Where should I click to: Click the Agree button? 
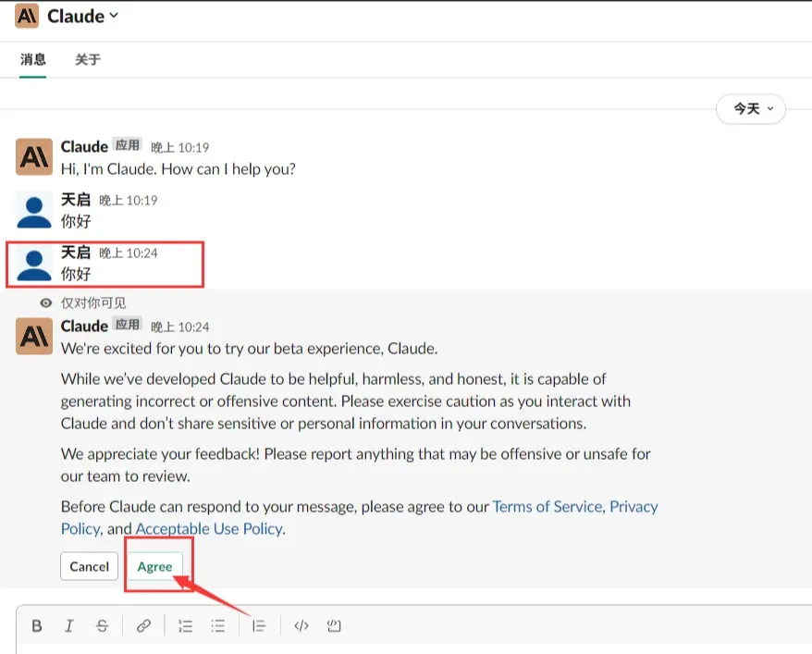[x=154, y=566]
